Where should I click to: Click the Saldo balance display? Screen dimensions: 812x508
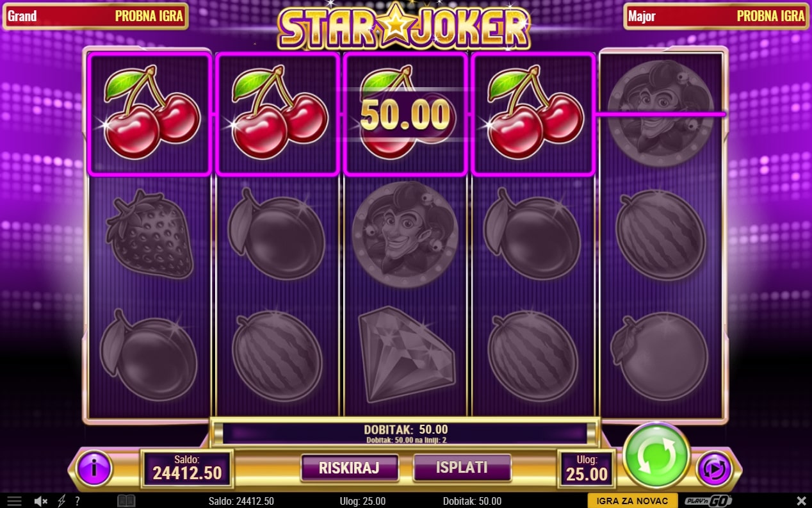[x=187, y=468]
